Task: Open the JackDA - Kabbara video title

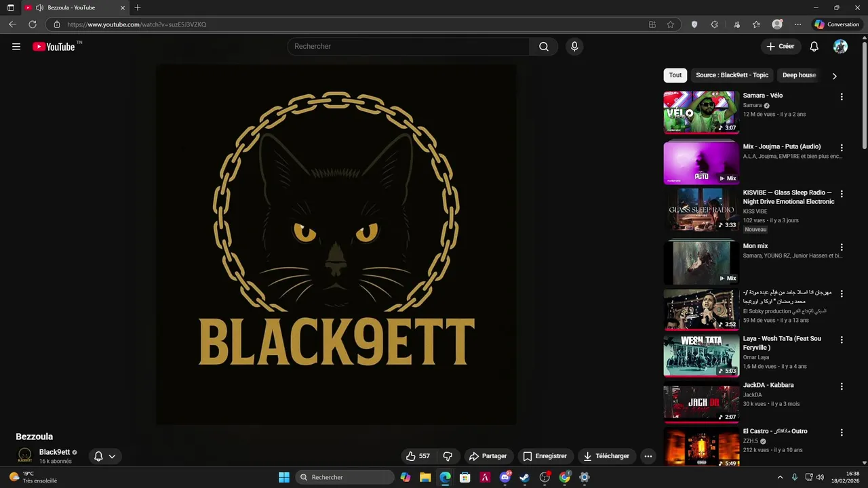Action: [x=768, y=385]
